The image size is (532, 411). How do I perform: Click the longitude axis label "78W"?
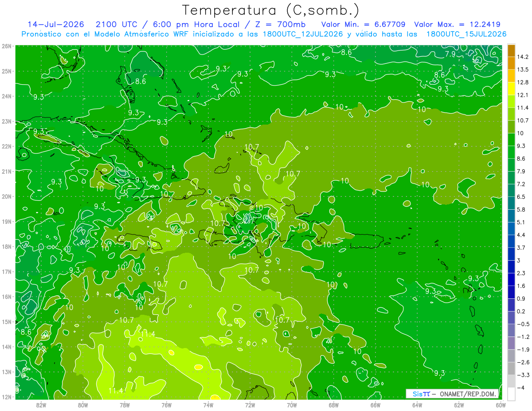[x=125, y=405]
